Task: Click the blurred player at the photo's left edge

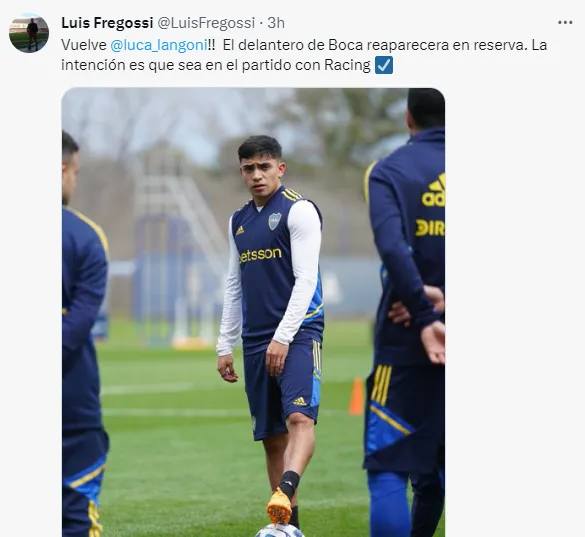Action: [83, 336]
